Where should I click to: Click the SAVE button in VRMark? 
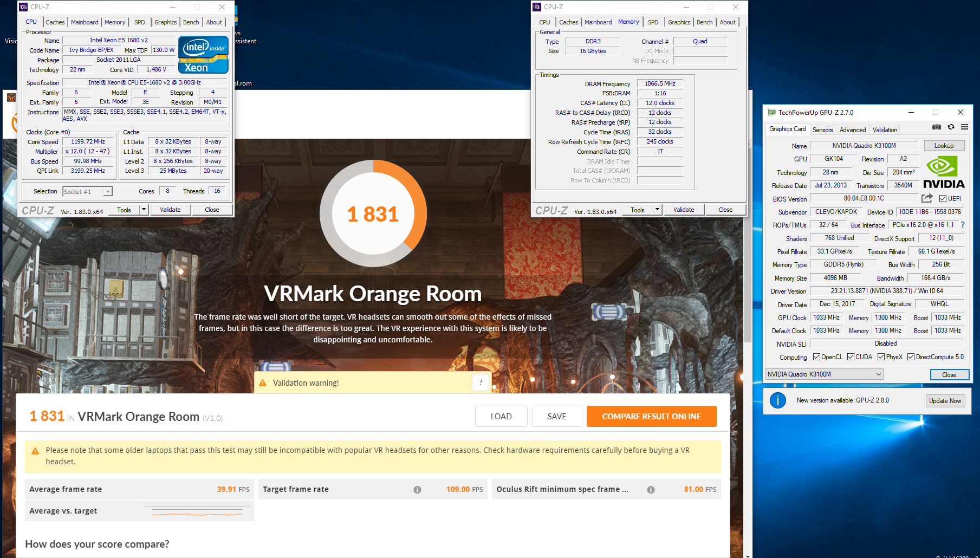tap(557, 417)
